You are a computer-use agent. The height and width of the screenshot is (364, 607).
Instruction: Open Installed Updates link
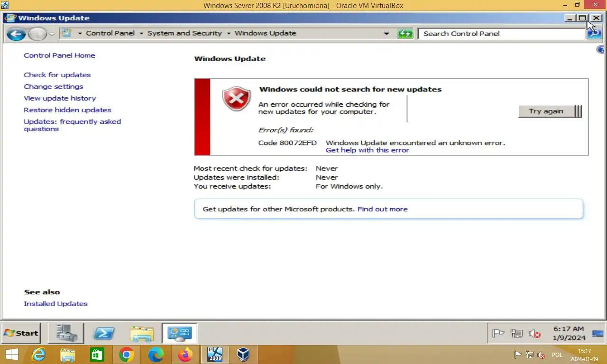pyautogui.click(x=55, y=304)
